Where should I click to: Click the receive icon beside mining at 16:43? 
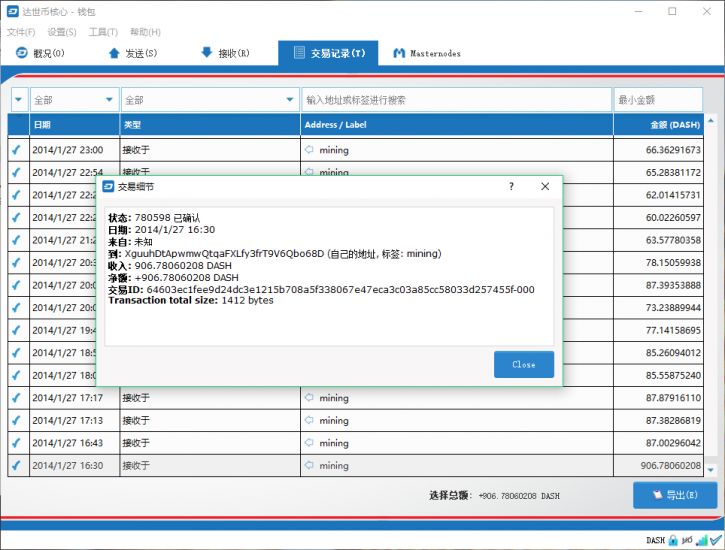309,442
